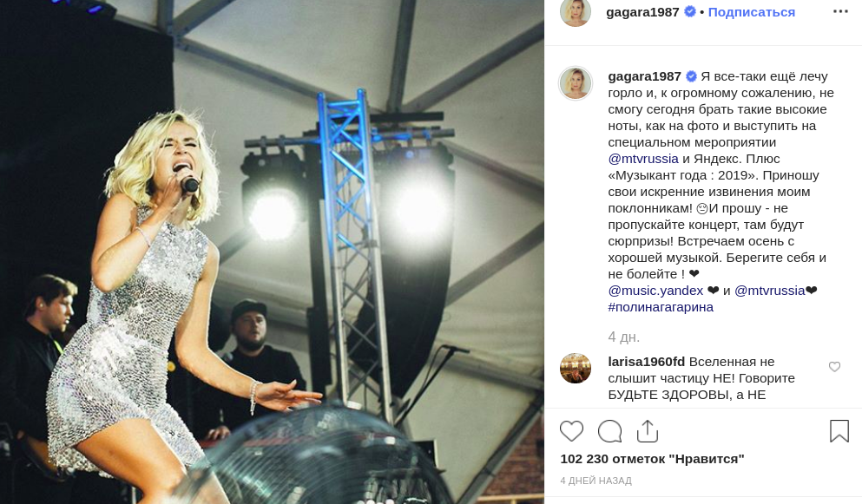Like the post with the heart icon
The width and height of the screenshot is (862, 504).
(x=571, y=431)
